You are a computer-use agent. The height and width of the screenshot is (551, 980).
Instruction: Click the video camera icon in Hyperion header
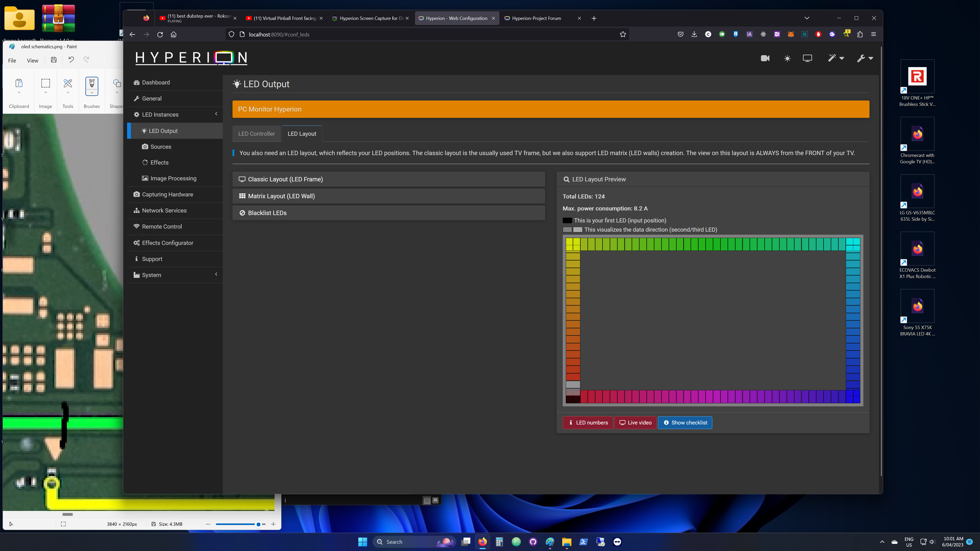pos(765,58)
